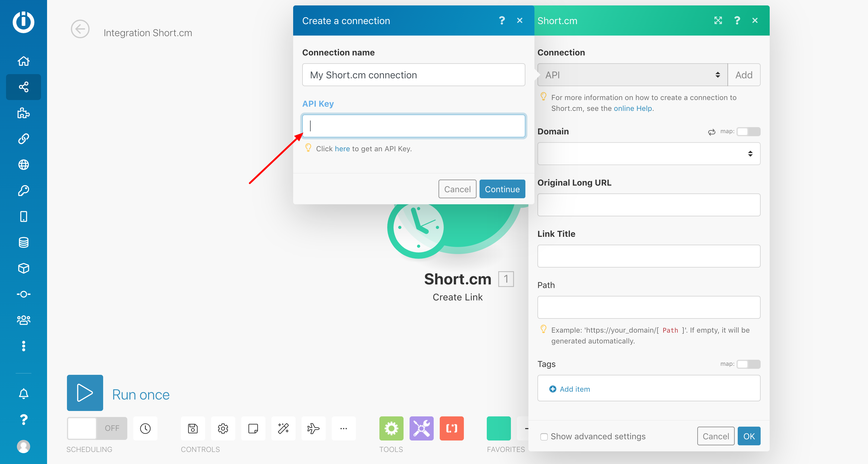Click the green Short.cm favorites swatch
This screenshot has height=464, width=868.
[x=498, y=428]
